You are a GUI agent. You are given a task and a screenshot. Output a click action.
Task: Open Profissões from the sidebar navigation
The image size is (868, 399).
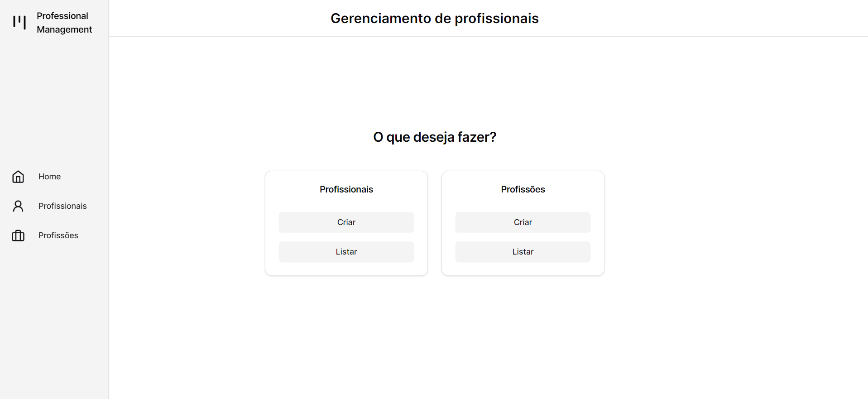point(58,236)
